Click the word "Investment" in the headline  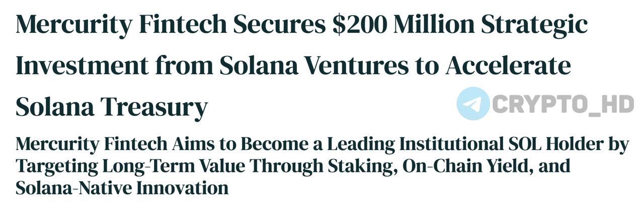pos(83,66)
